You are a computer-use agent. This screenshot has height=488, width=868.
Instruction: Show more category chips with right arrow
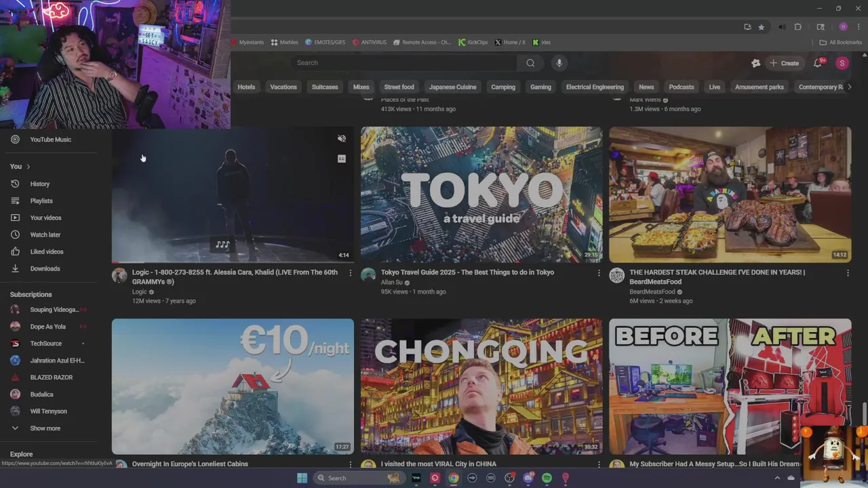(849, 87)
